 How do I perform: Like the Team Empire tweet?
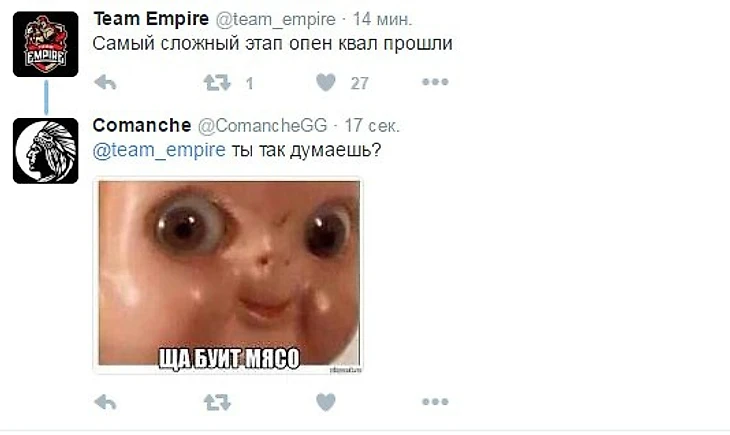coord(325,83)
